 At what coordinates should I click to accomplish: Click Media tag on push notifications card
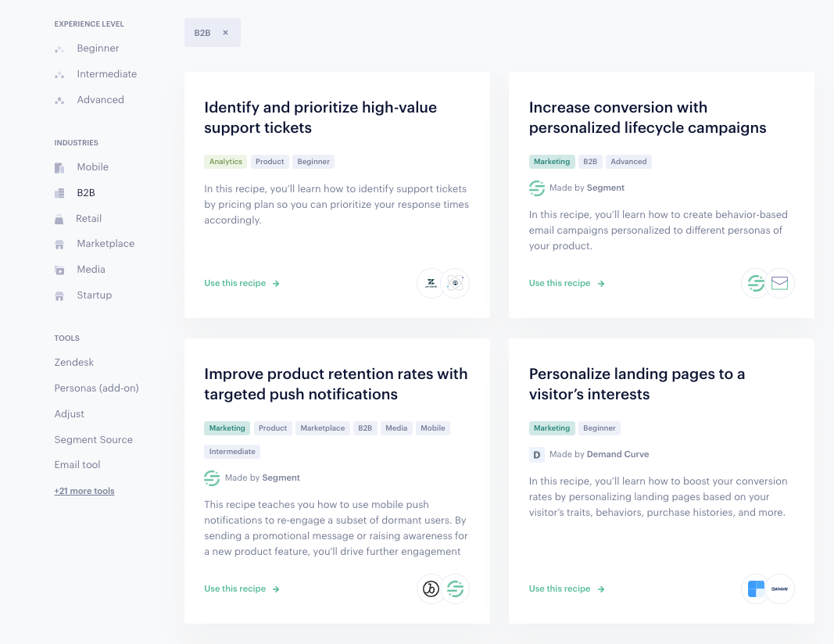click(x=396, y=428)
